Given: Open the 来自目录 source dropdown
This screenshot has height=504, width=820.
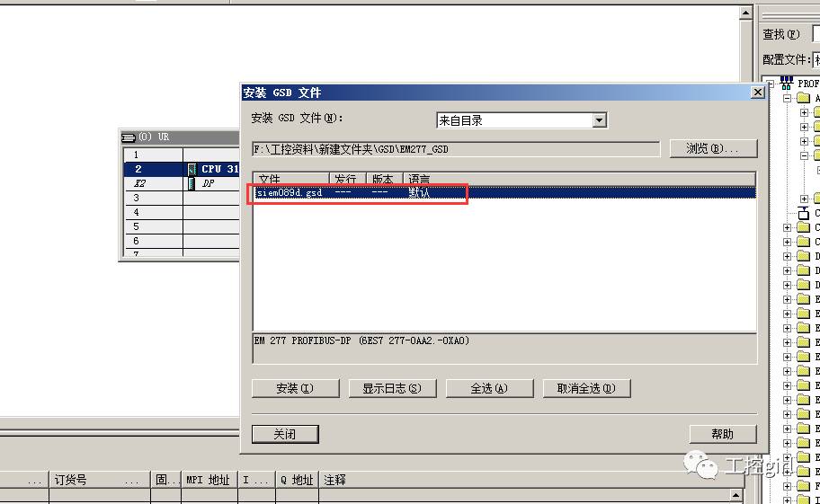Looking at the screenshot, I should coord(600,120).
